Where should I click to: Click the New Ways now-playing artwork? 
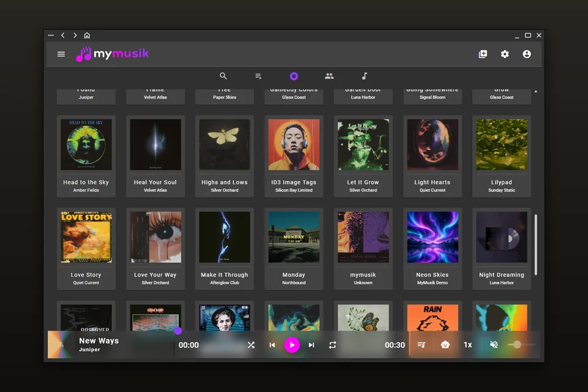click(x=61, y=345)
